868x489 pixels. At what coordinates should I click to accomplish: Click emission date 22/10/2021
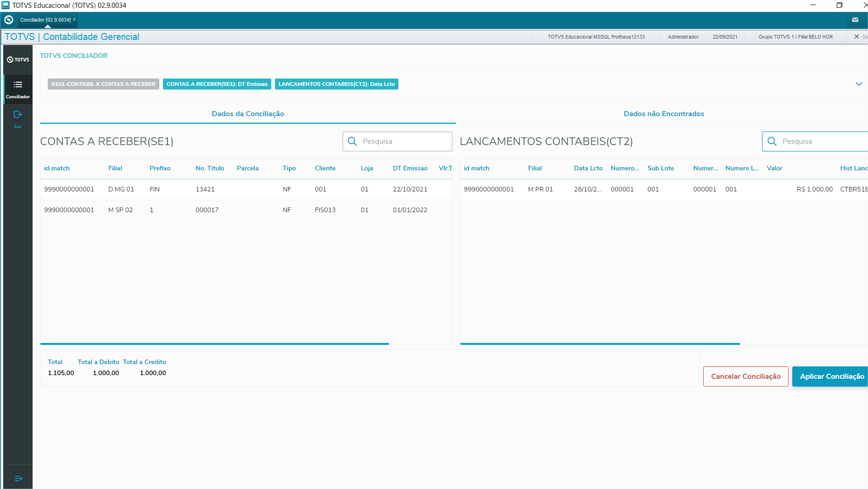[410, 189]
